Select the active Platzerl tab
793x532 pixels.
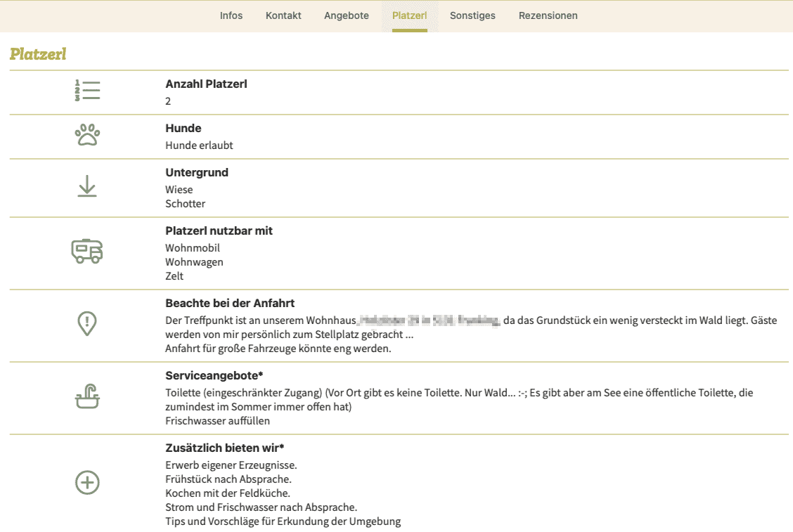pyautogui.click(x=409, y=15)
